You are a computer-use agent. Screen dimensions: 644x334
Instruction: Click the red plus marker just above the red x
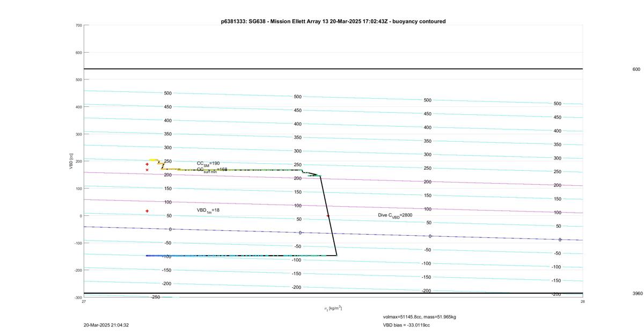click(x=147, y=164)
